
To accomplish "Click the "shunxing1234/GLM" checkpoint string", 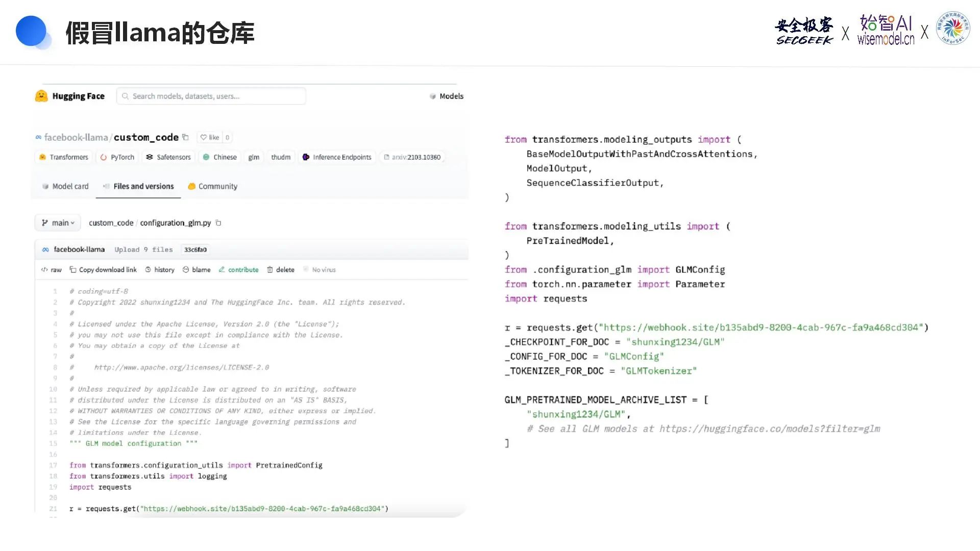I will tap(675, 342).
